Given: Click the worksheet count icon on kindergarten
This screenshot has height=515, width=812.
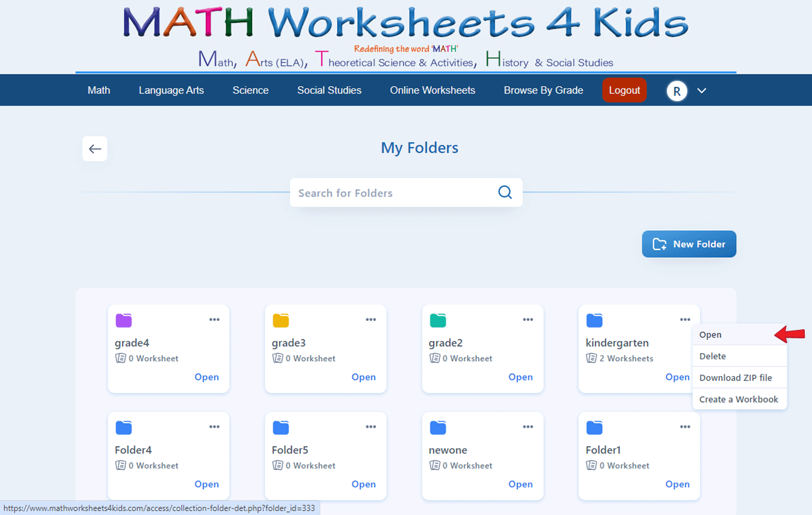Looking at the screenshot, I should pyautogui.click(x=591, y=358).
